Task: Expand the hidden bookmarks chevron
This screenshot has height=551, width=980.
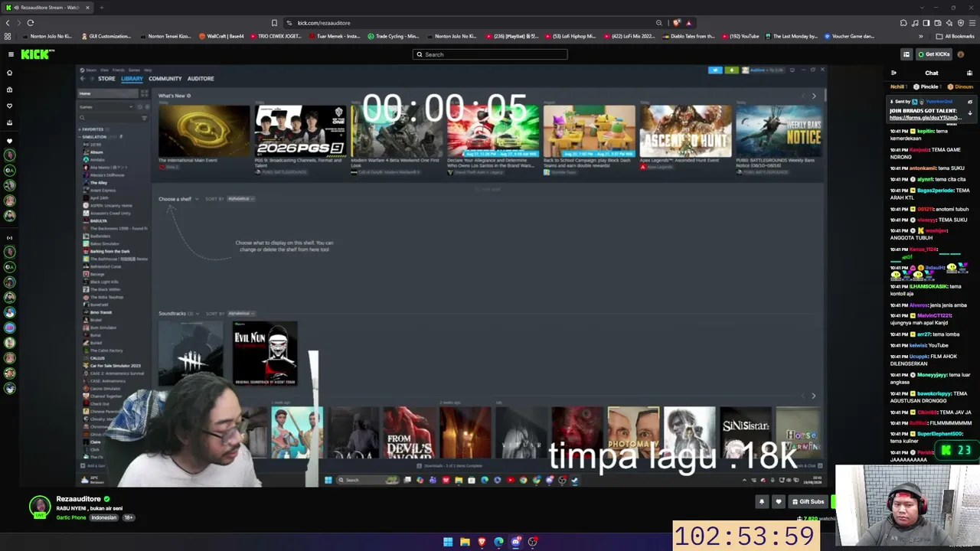Action: click(921, 36)
